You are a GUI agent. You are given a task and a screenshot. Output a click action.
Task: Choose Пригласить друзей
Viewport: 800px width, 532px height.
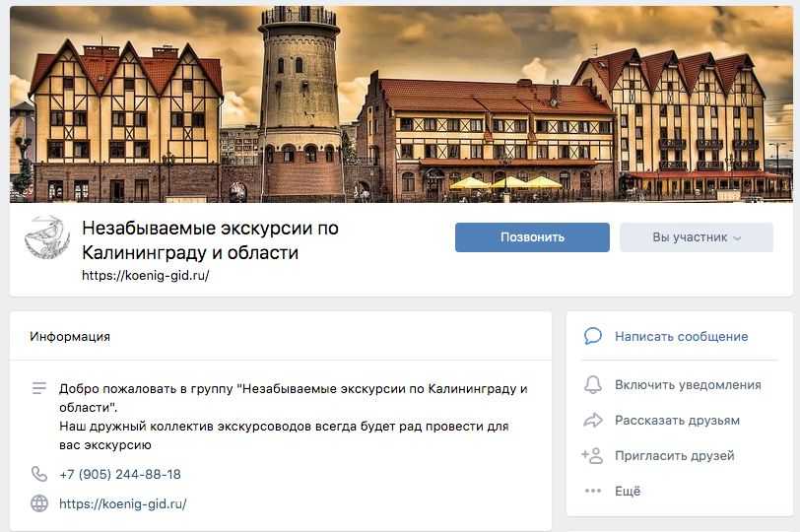coord(675,455)
